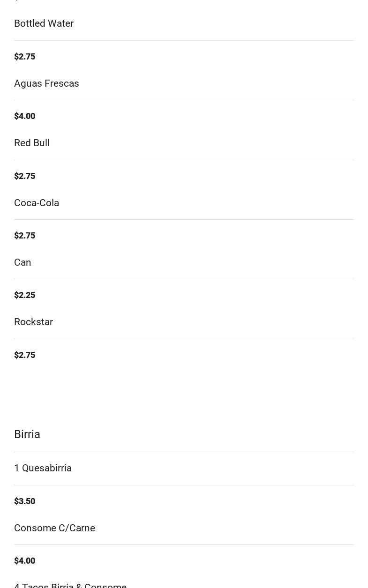Image resolution: width=368 pixels, height=588 pixels.
Task: Click the $4.00 price under Consome C/Carne
Action: [25, 561]
